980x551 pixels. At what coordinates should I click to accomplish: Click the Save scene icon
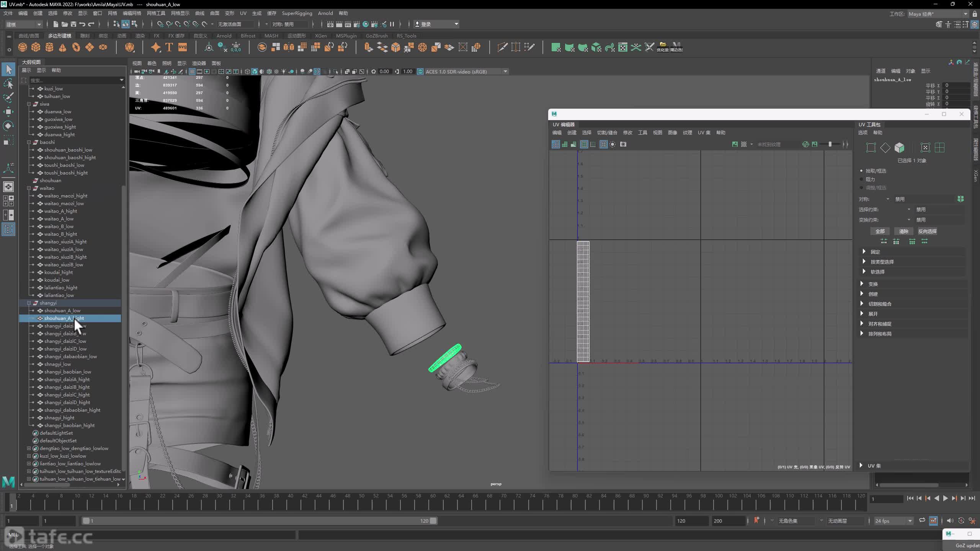(73, 24)
